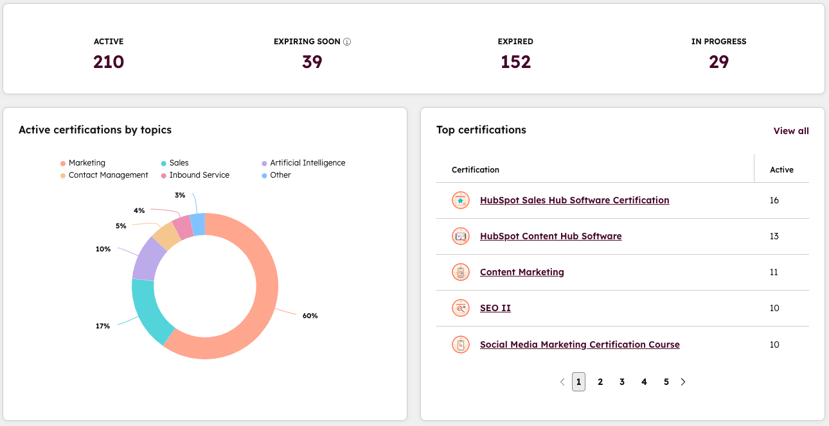The height and width of the screenshot is (426, 829).
Task: Click the Social Media Marketing badge icon
Action: click(461, 345)
